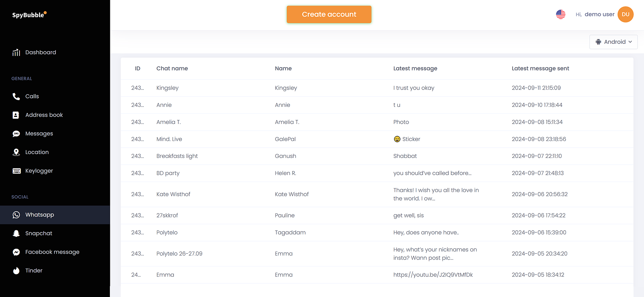Click the Address book contact icon
Viewport: 644px width, 297px height.
(16, 115)
